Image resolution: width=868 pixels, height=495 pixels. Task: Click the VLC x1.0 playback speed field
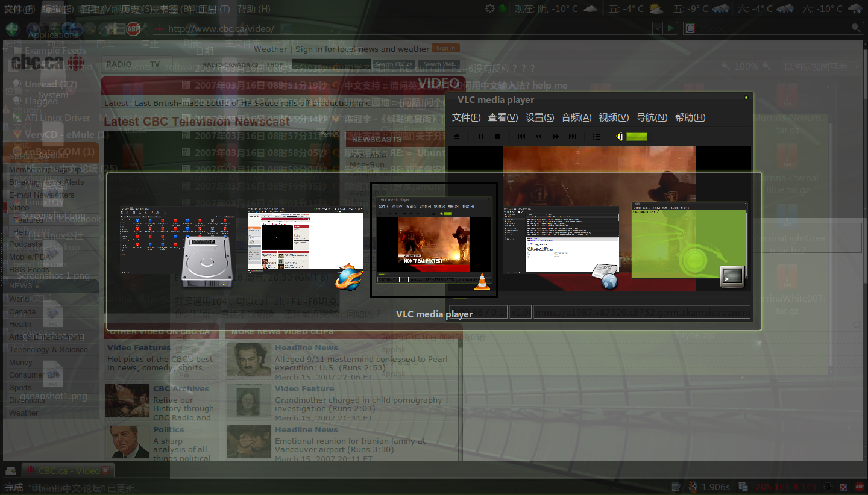(x=520, y=312)
